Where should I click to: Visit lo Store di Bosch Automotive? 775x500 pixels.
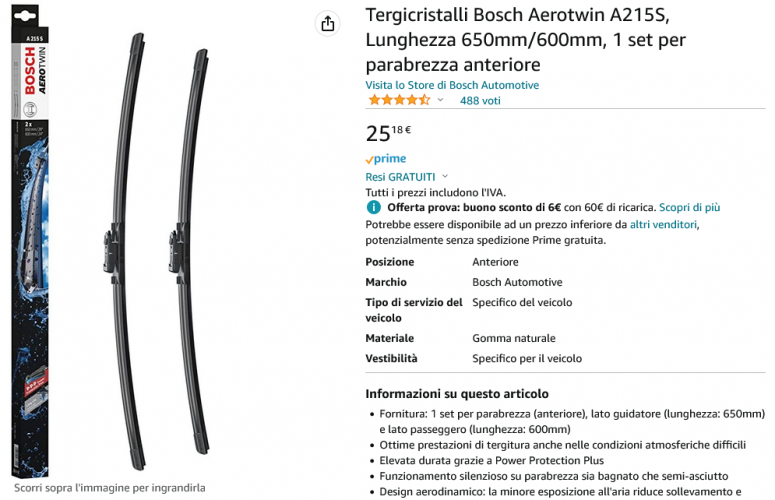click(x=452, y=85)
